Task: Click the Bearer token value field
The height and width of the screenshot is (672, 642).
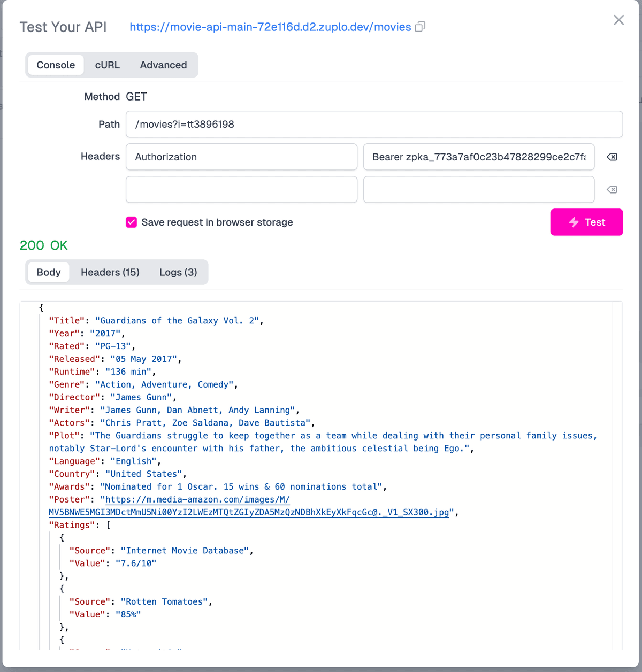Action: pos(478,157)
